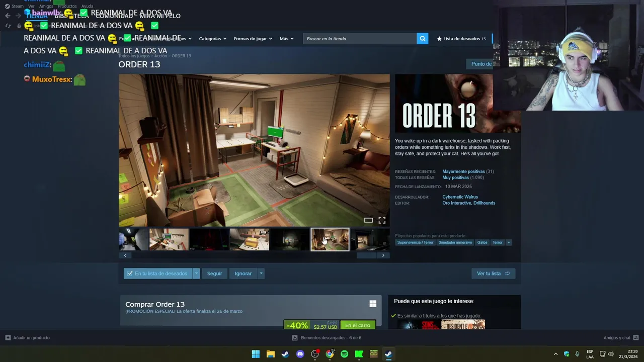Screen dimensions: 644x362
Task: Select the dark red screenshot thumbnail
Action: point(209,239)
